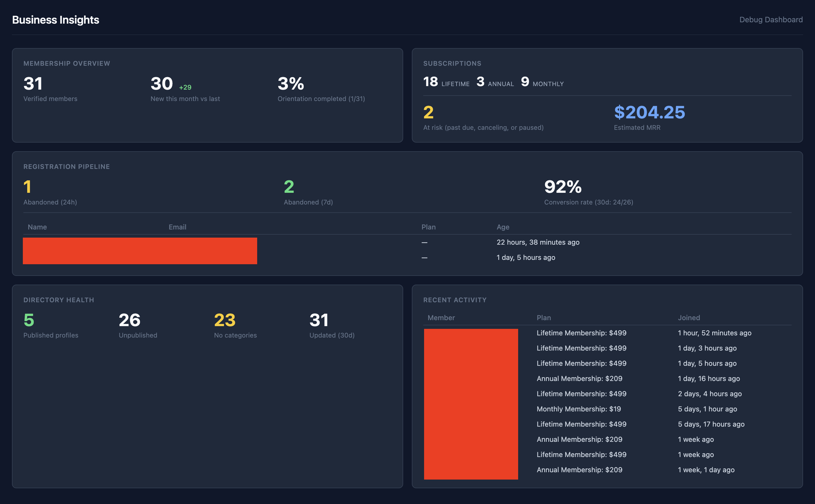
Task: Click the Lifetime subscriptions count
Action: coord(430,82)
